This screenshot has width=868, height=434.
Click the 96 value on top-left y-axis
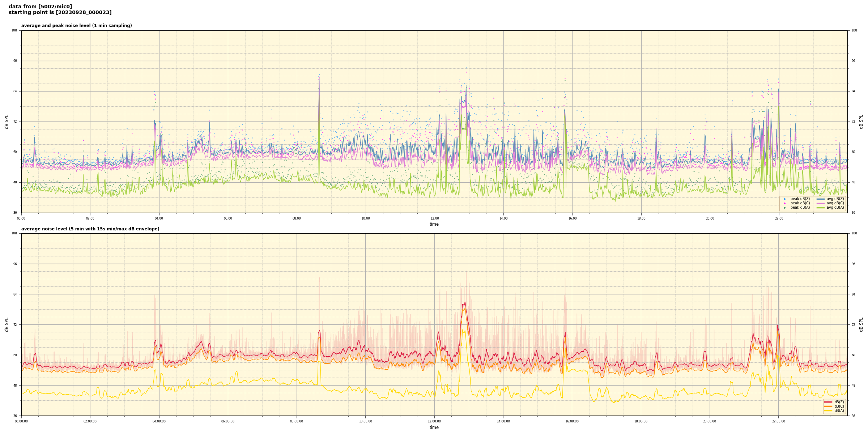15,61
